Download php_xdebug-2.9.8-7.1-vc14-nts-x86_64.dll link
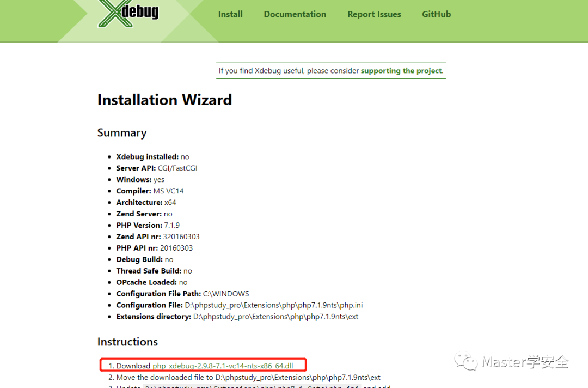 [223, 366]
